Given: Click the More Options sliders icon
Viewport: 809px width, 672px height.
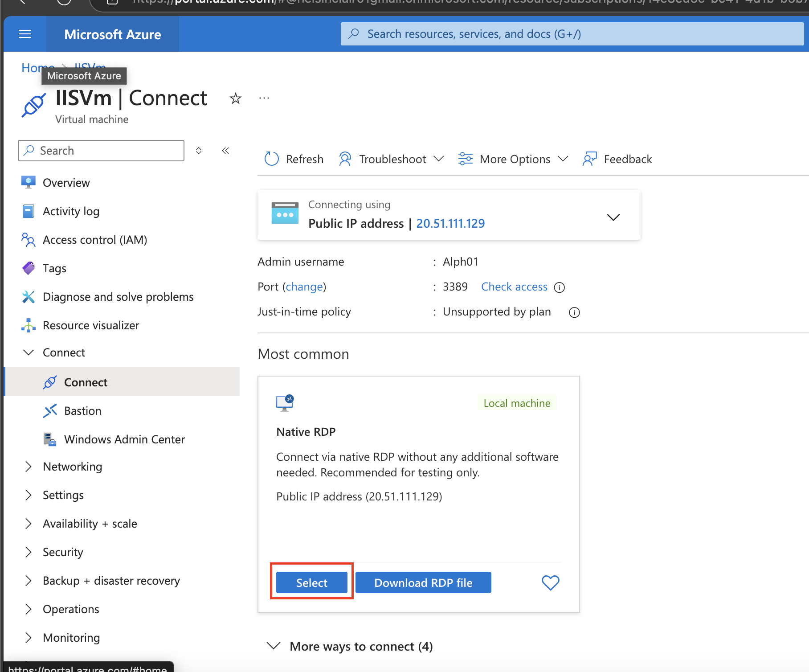Looking at the screenshot, I should click(x=466, y=159).
